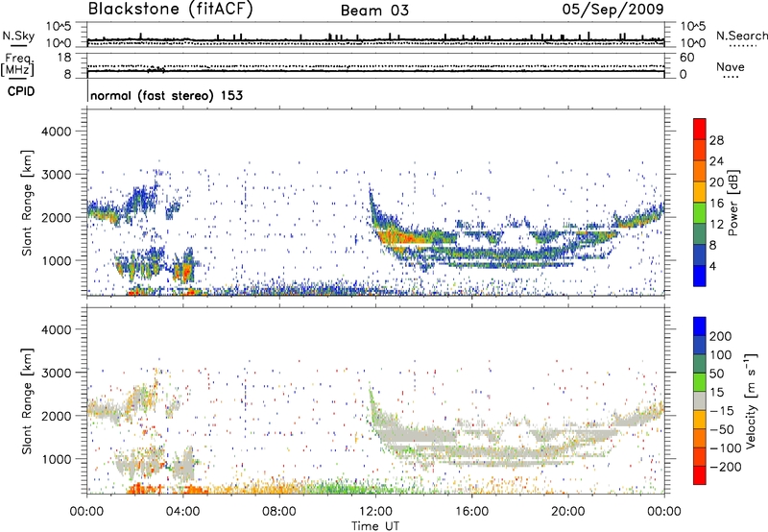This screenshot has height=532, width=768.
Task: Click the Blackstone (fitACF) title
Action: [171, 10]
